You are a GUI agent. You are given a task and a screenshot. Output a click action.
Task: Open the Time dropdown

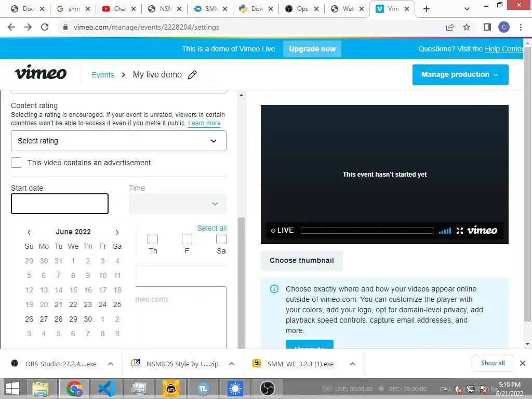[x=178, y=204]
